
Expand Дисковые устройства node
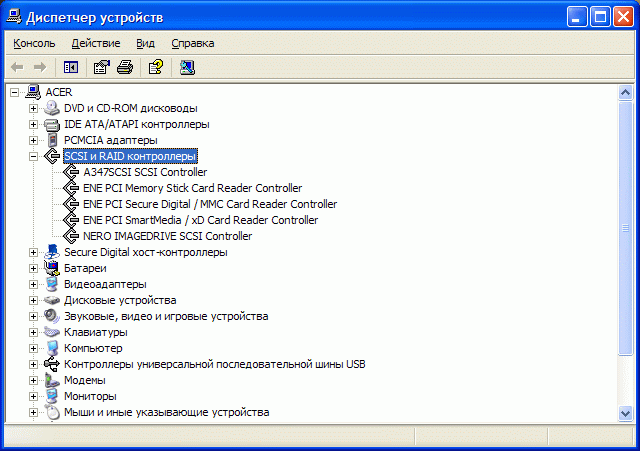tap(33, 300)
